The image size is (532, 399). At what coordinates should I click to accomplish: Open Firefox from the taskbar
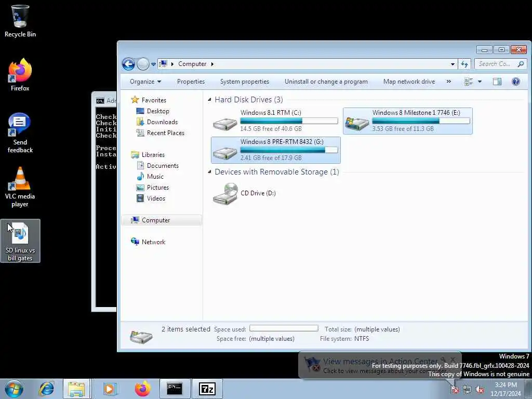(142, 389)
